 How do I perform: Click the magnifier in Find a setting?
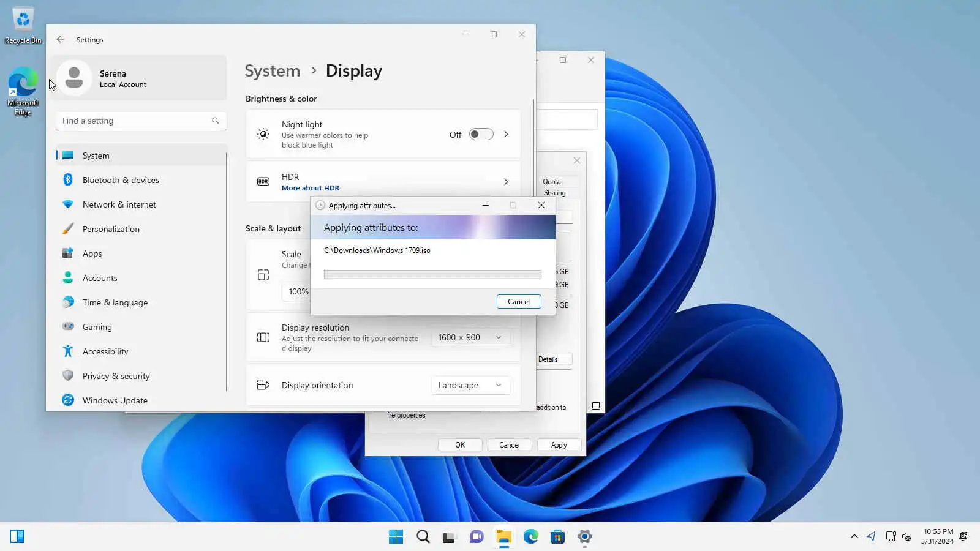click(216, 121)
